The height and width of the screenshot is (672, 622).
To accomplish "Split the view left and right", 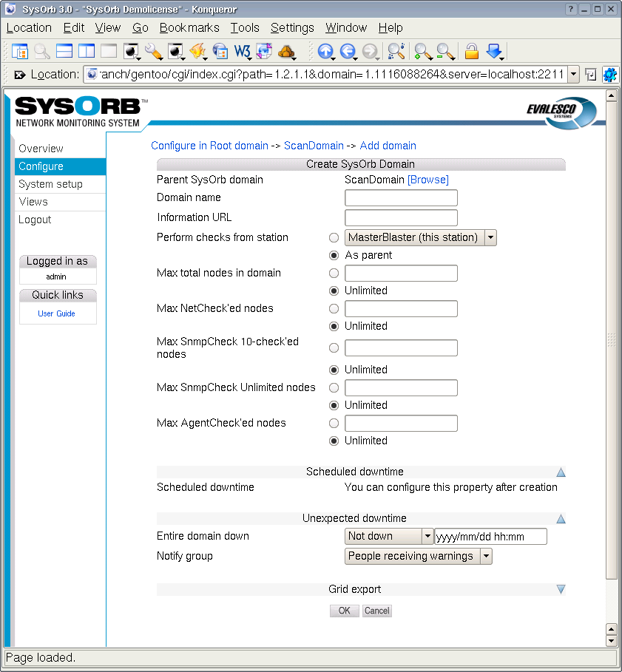I will pyautogui.click(x=87, y=52).
